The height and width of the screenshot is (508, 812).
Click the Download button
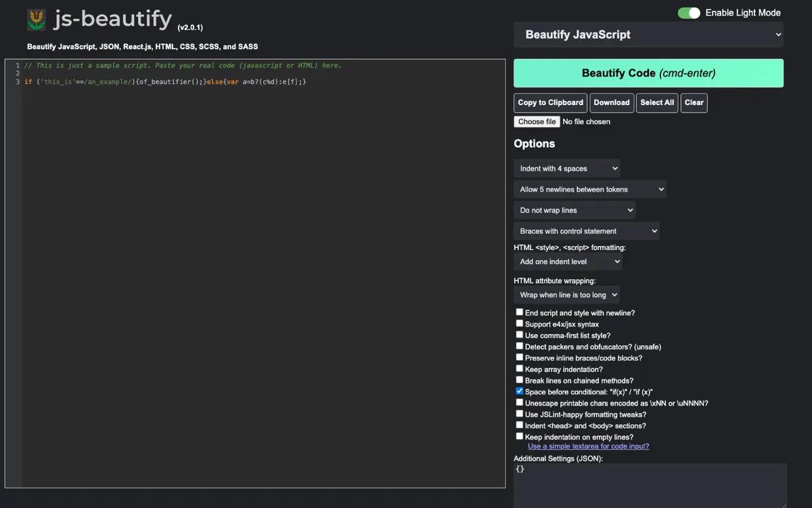(x=612, y=103)
